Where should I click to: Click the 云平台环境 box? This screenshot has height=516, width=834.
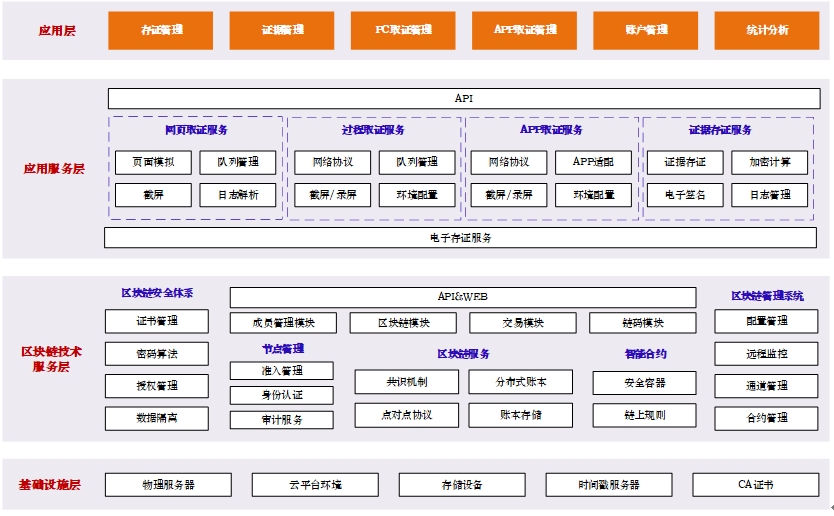(315, 485)
